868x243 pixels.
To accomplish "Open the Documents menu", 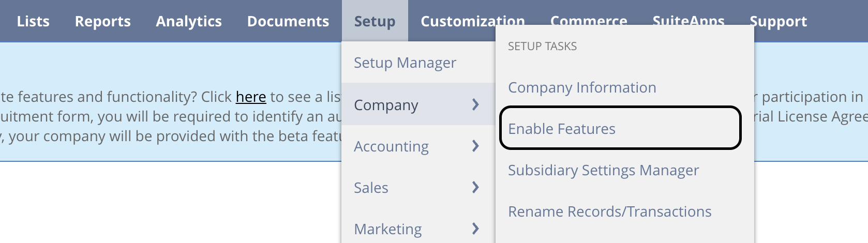I will coord(288,21).
